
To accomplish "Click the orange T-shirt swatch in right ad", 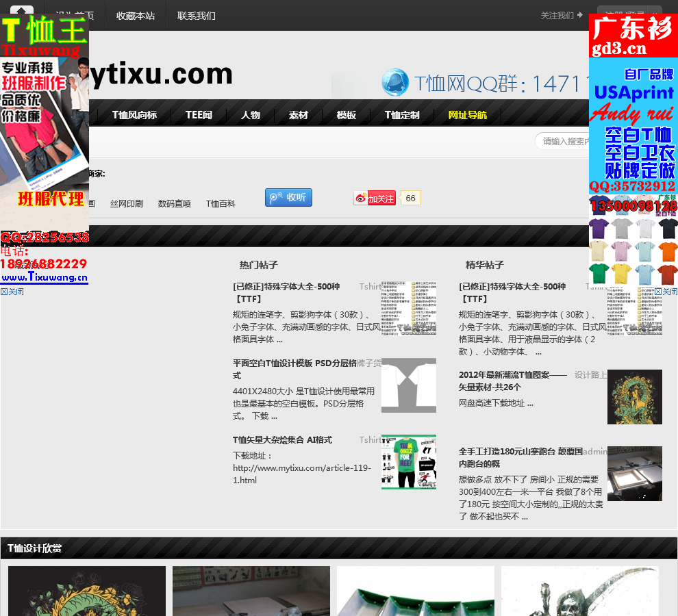I will 668,251.
